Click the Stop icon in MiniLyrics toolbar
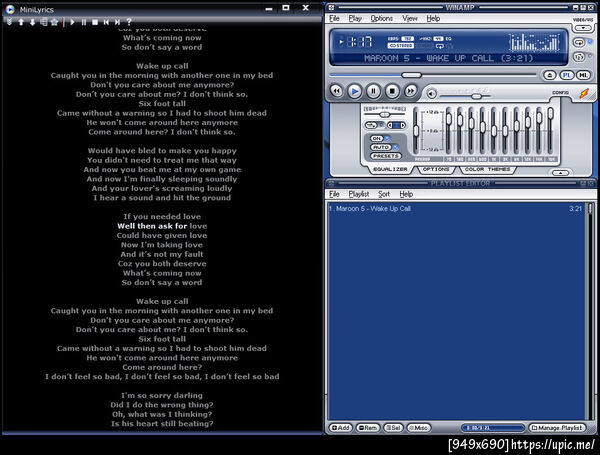Screen dimensions: 600x455 point(95,22)
